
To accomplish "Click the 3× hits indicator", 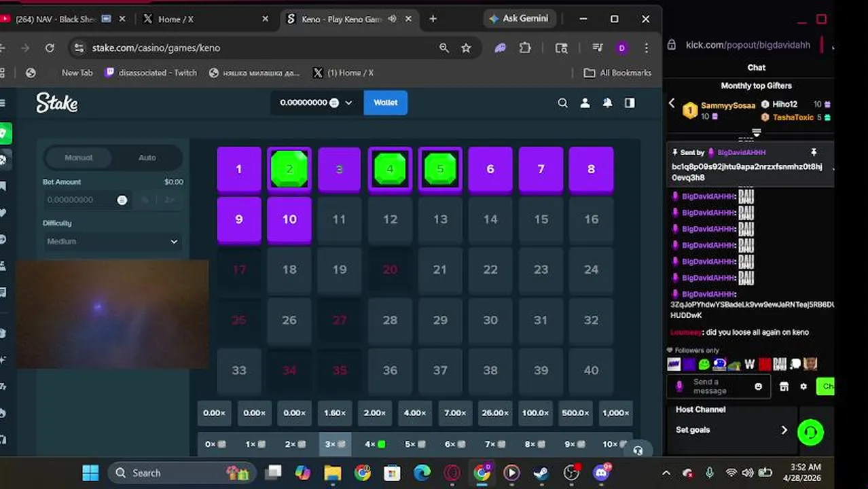I will pyautogui.click(x=335, y=444).
